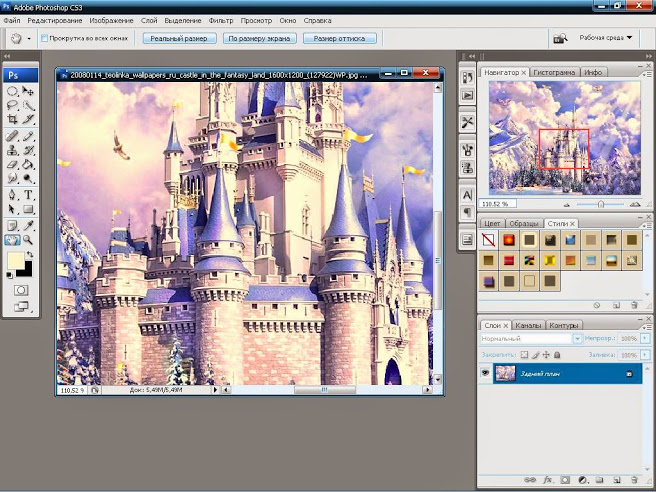
Task: Switch to the Гистограмма tab
Action: [x=554, y=72]
